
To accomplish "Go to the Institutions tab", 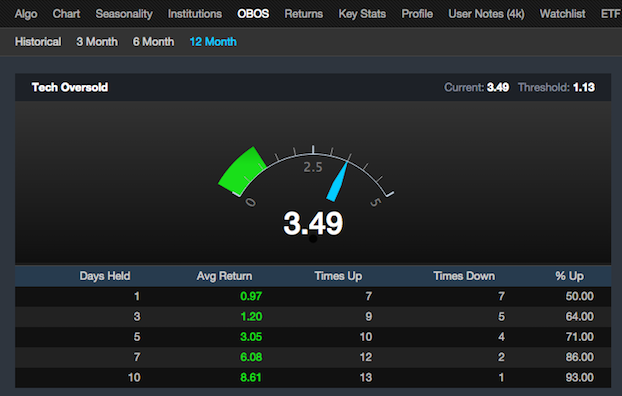I will [195, 14].
